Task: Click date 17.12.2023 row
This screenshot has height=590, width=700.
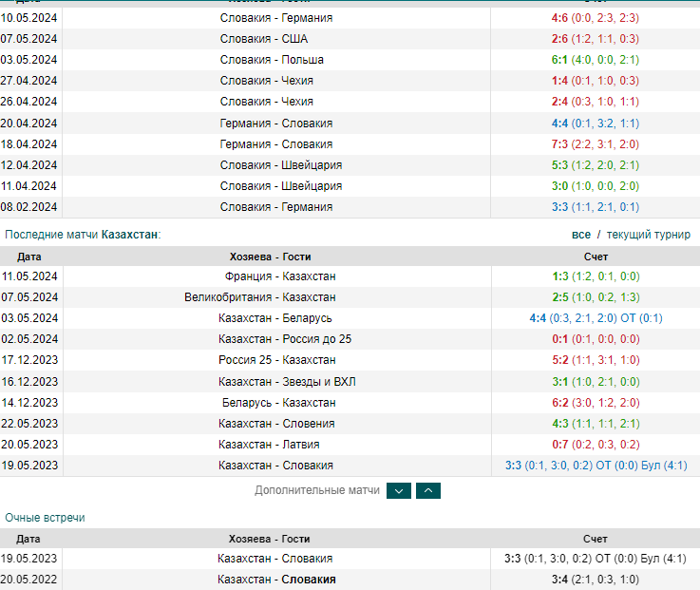Action: [29, 360]
